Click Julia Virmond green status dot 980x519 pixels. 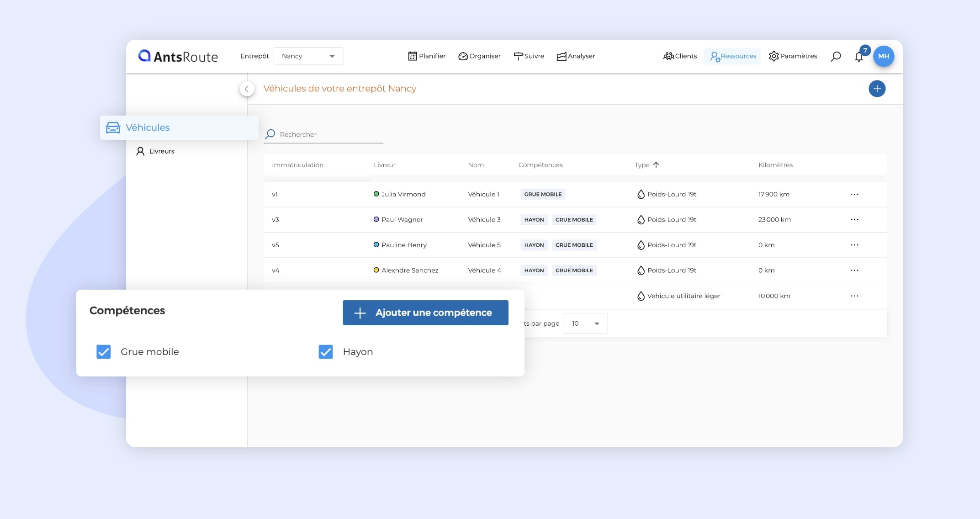point(376,194)
